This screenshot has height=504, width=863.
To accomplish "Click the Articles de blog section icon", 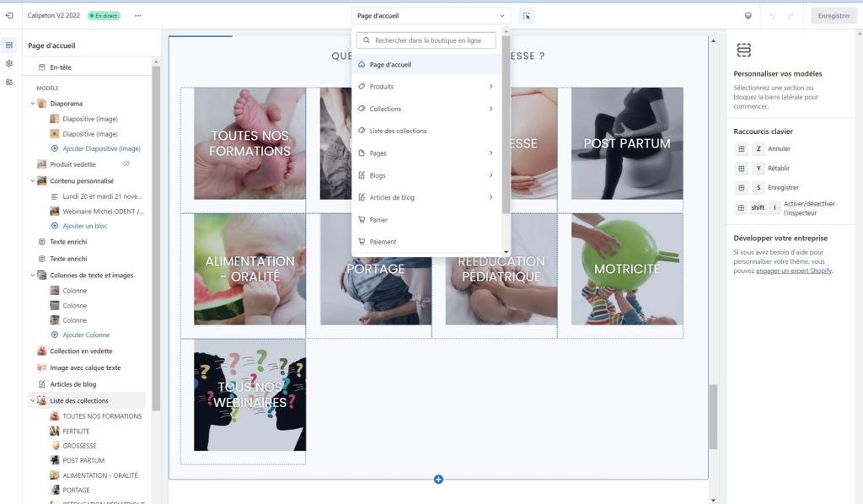I will pyautogui.click(x=42, y=384).
